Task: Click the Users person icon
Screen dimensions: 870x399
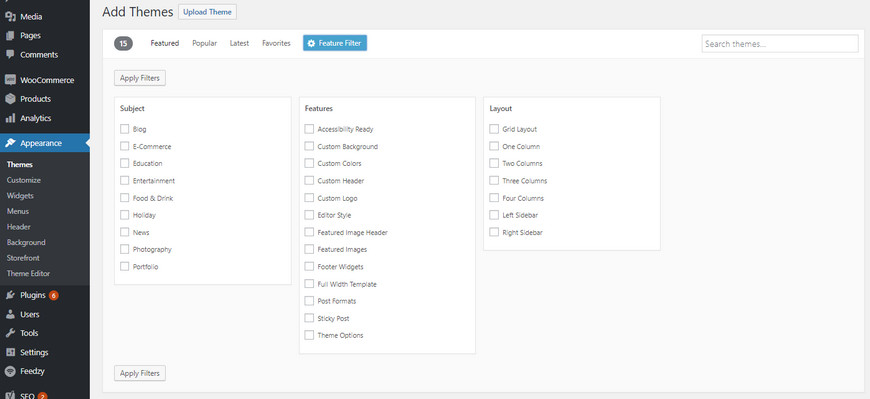Action: point(10,314)
